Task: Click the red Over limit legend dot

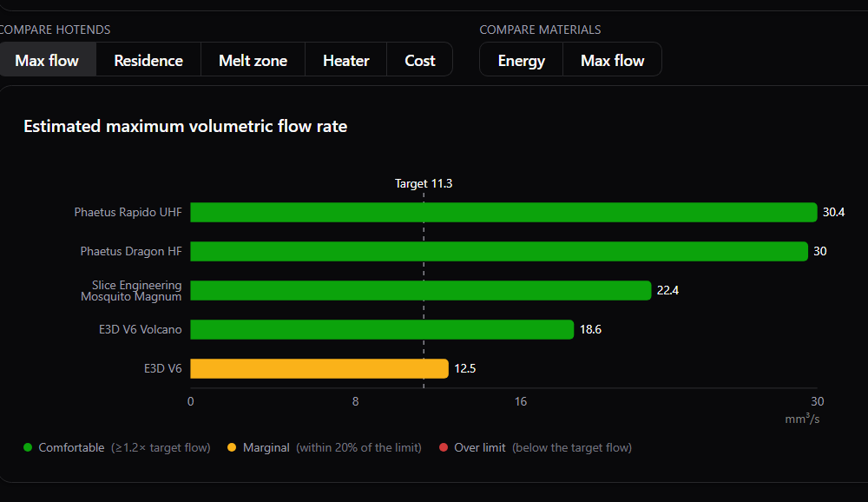Action: (444, 447)
